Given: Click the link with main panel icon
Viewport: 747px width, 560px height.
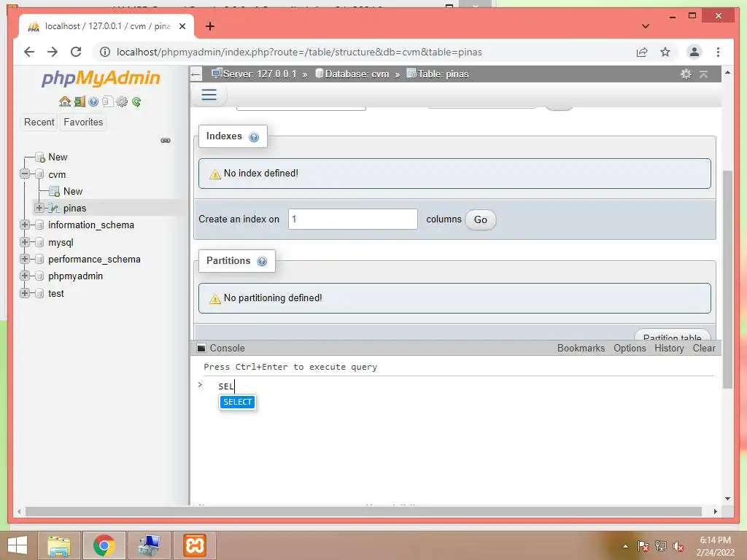Looking at the screenshot, I should (x=166, y=140).
